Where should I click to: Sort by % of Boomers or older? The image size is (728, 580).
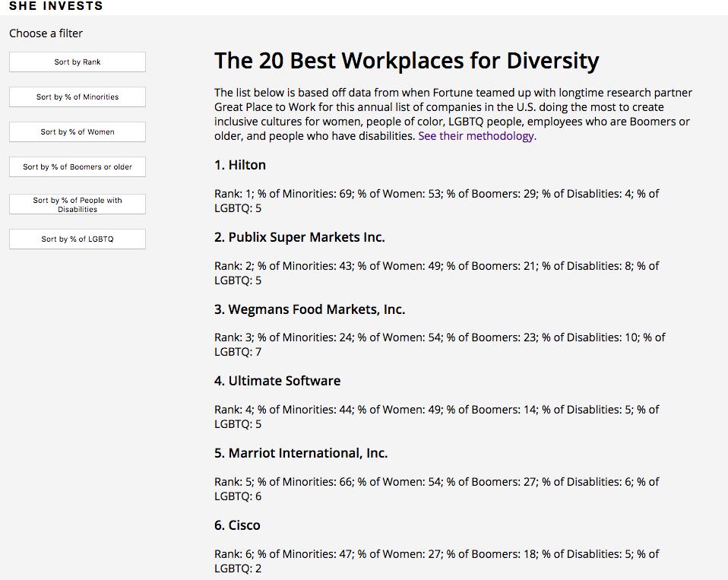[77, 166]
